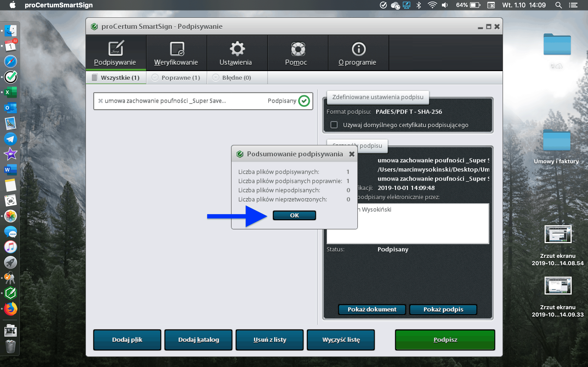This screenshot has width=588, height=367.
Task: Click the green Podpisany checkmark icon
Action: pyautogui.click(x=304, y=101)
